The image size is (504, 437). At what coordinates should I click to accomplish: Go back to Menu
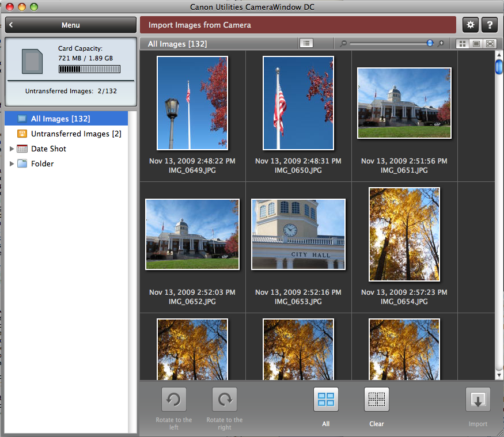pyautogui.click(x=70, y=25)
